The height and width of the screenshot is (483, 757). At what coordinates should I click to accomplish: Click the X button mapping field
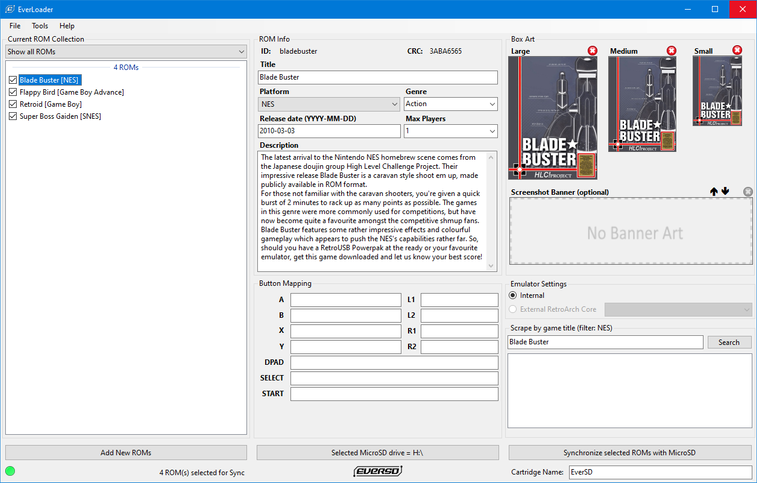click(x=346, y=331)
